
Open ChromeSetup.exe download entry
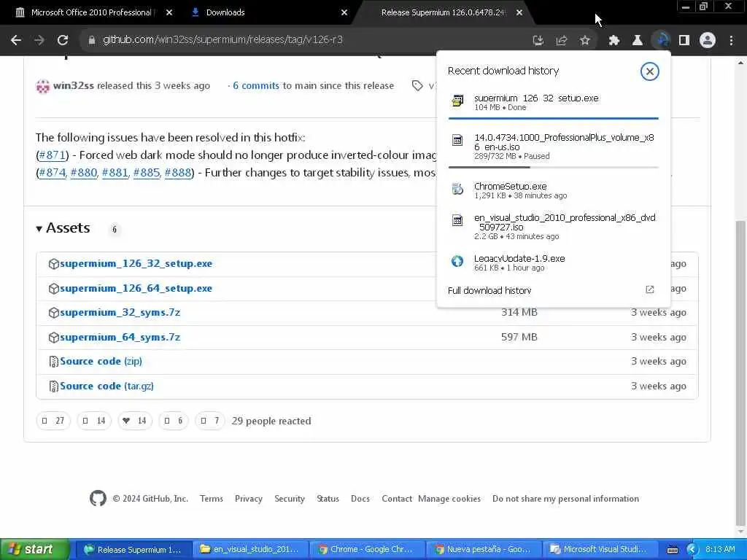[554, 190]
